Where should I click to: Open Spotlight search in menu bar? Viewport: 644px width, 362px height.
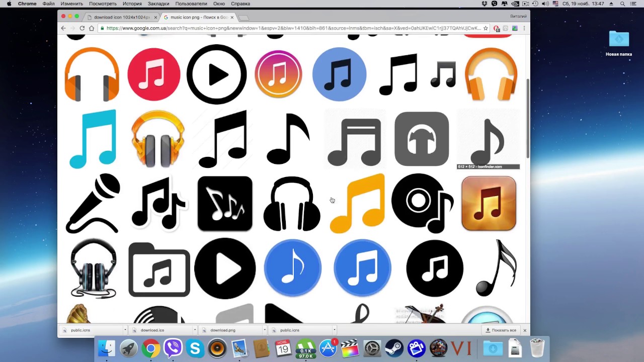point(622,4)
